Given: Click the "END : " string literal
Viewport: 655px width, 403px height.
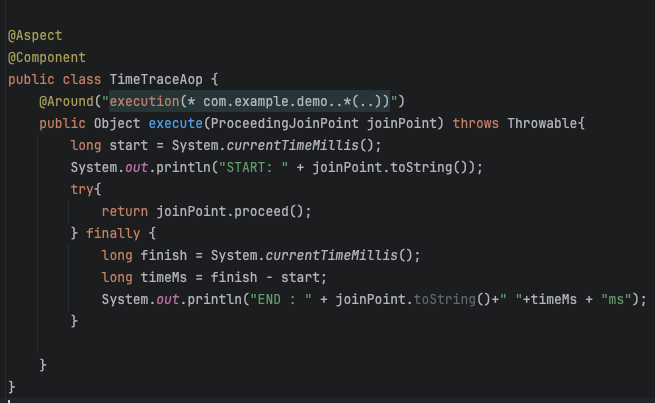Looking at the screenshot, I should coord(281,299).
